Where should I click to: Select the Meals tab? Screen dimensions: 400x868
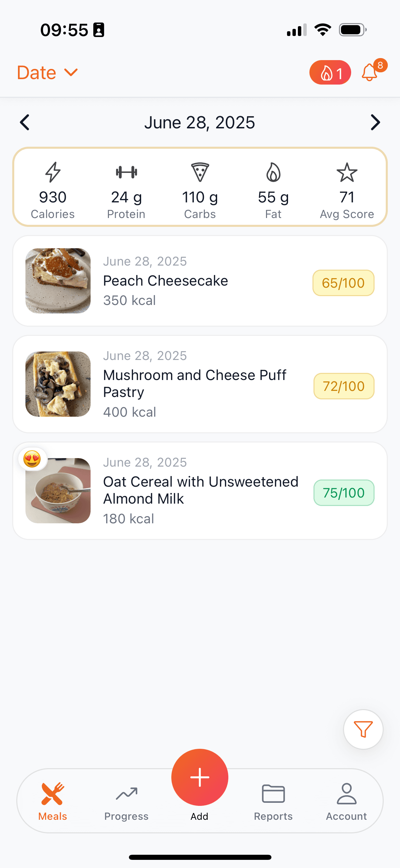click(53, 801)
